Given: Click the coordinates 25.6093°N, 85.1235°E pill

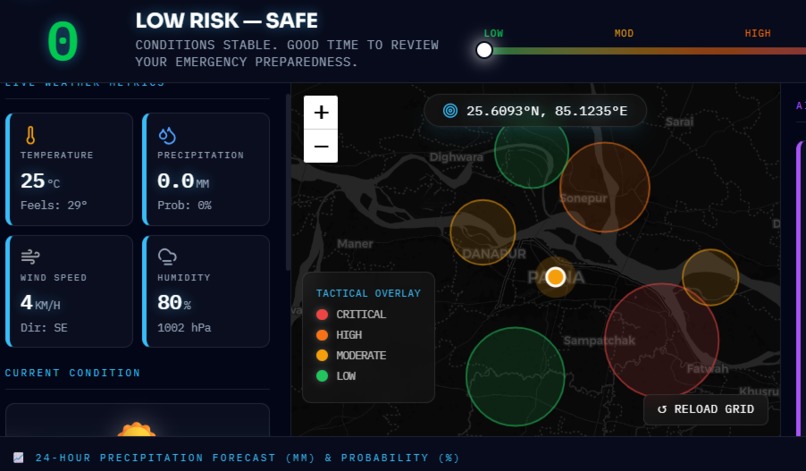Looking at the screenshot, I should tap(535, 111).
